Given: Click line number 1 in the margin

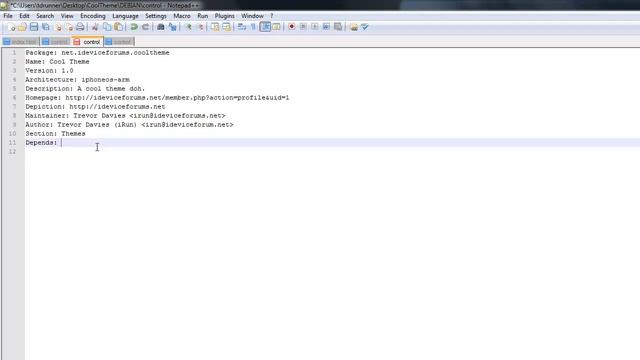Looking at the screenshot, I should coord(14,53).
